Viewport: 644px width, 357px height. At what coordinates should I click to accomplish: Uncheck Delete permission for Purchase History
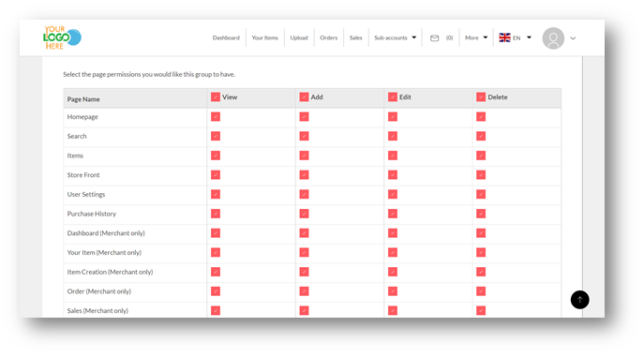tap(481, 214)
